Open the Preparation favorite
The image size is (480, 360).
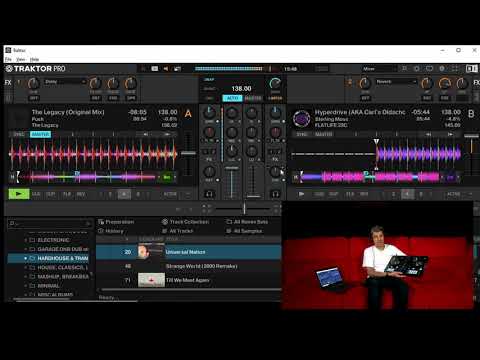point(116,222)
